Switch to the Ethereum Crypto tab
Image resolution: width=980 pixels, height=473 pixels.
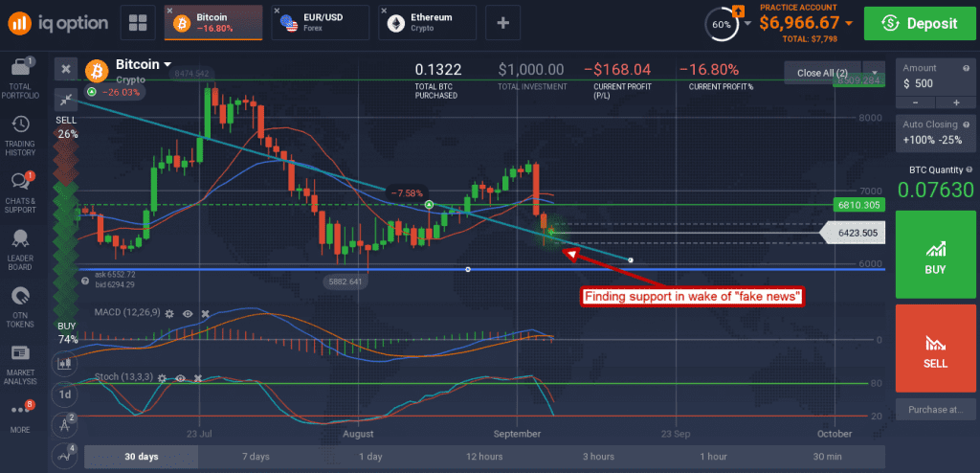[x=427, y=23]
